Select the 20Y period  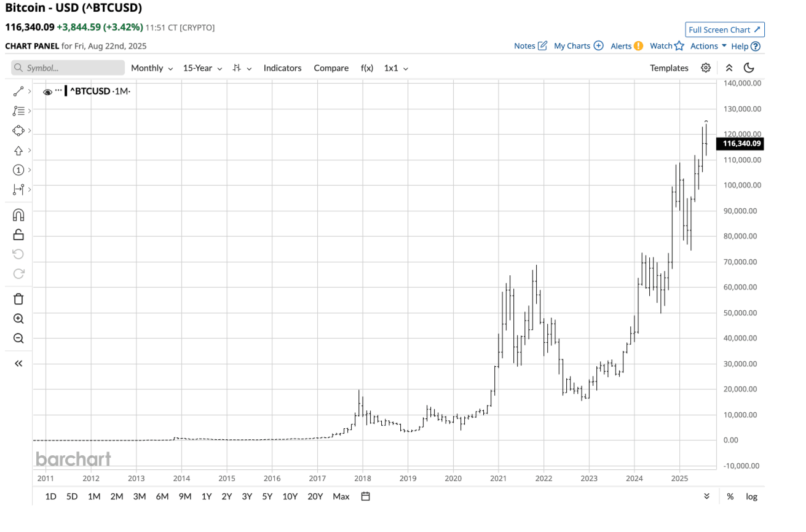tap(315, 496)
